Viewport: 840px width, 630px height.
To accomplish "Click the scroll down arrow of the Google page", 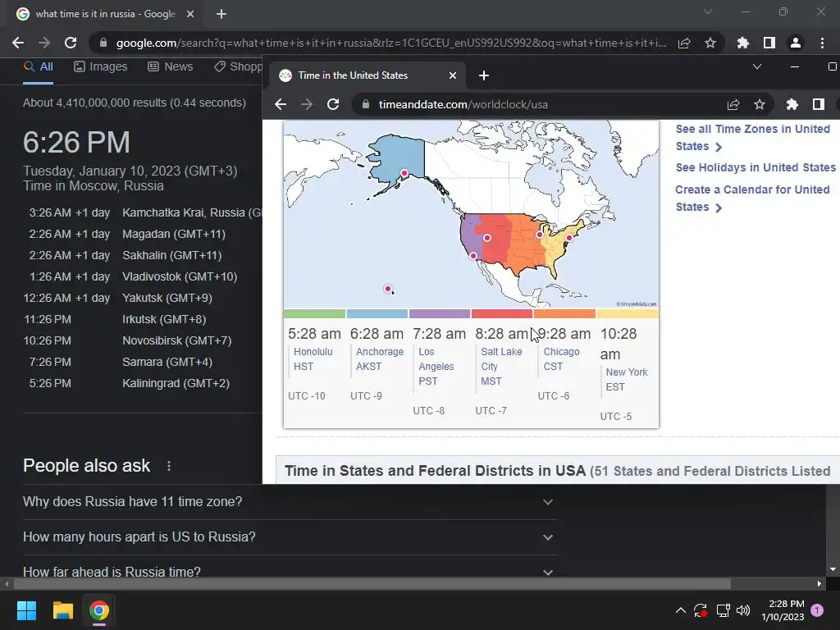I will pyautogui.click(x=833, y=569).
